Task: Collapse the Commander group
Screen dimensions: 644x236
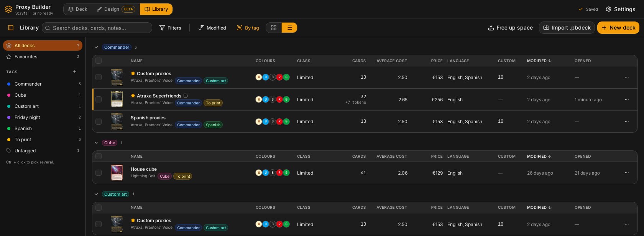Action: click(96, 47)
